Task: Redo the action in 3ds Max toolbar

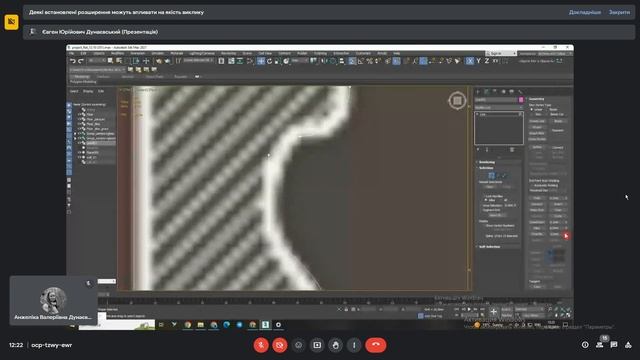Action: point(81,61)
